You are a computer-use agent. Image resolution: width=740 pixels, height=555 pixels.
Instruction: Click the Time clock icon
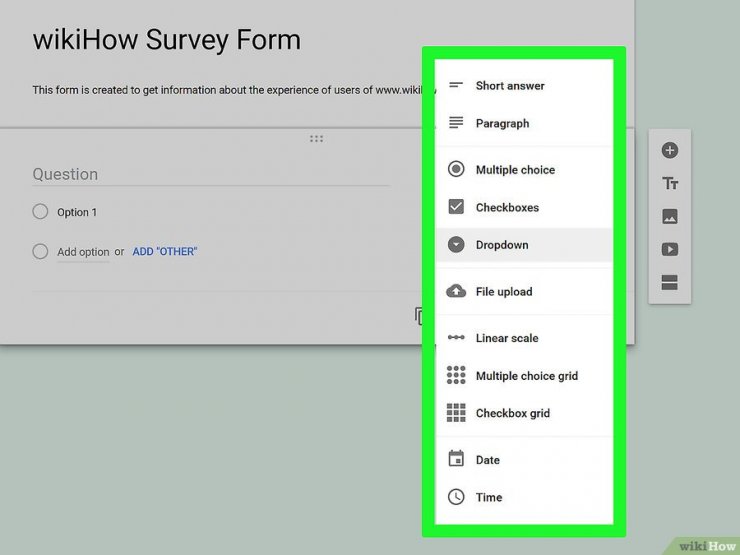pos(456,497)
